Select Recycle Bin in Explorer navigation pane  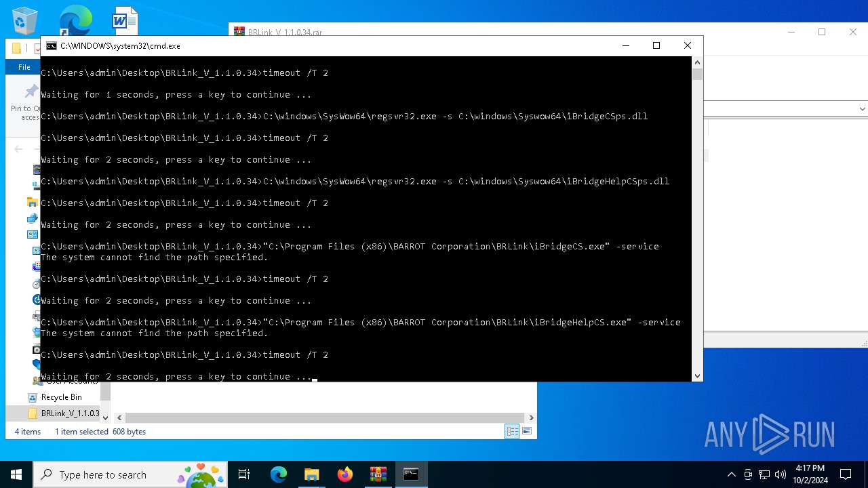point(61,397)
